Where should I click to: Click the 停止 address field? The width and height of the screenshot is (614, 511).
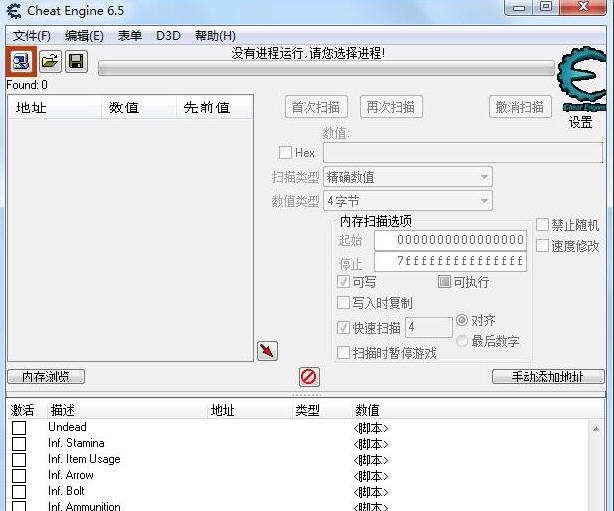[450, 261]
